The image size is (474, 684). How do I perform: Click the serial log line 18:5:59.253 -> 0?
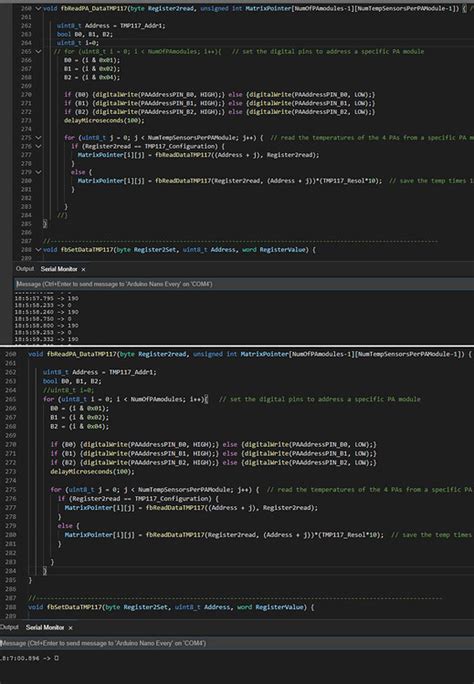[43, 332]
